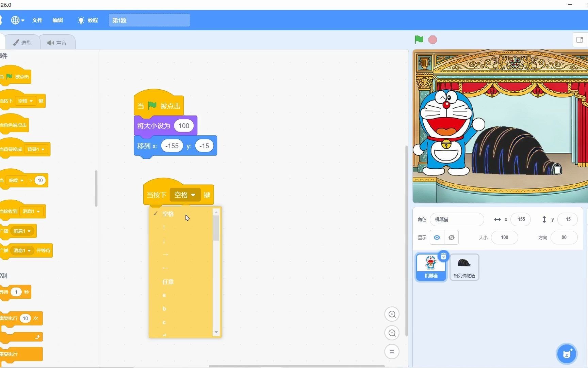Screen dimensions: 588x368
Task: Click the workspace horizontal scrollbar
Action: 296,366
